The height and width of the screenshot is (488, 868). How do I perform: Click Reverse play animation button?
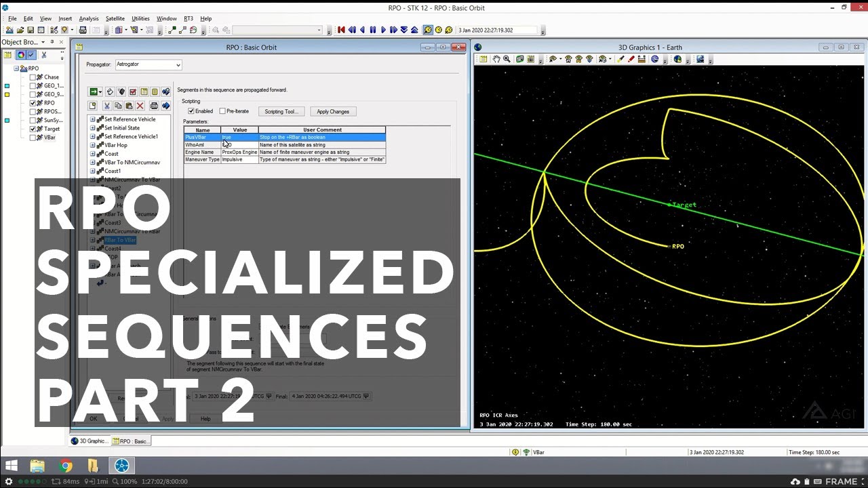(362, 30)
